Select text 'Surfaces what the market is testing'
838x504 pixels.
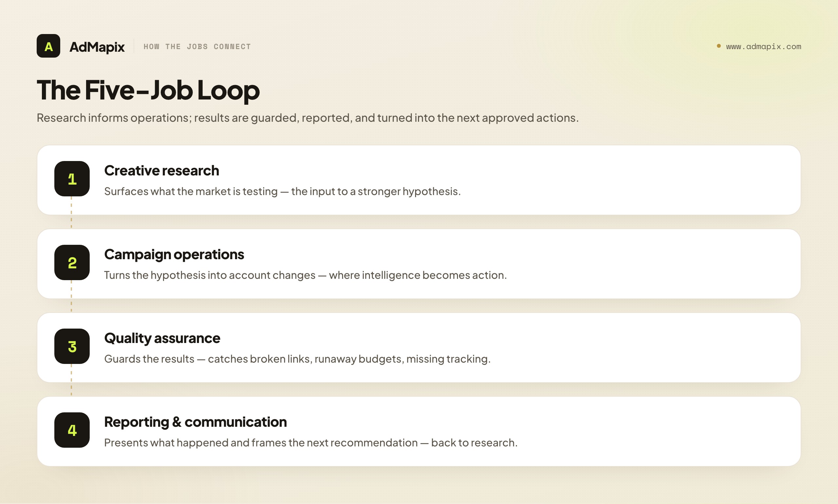(x=191, y=191)
